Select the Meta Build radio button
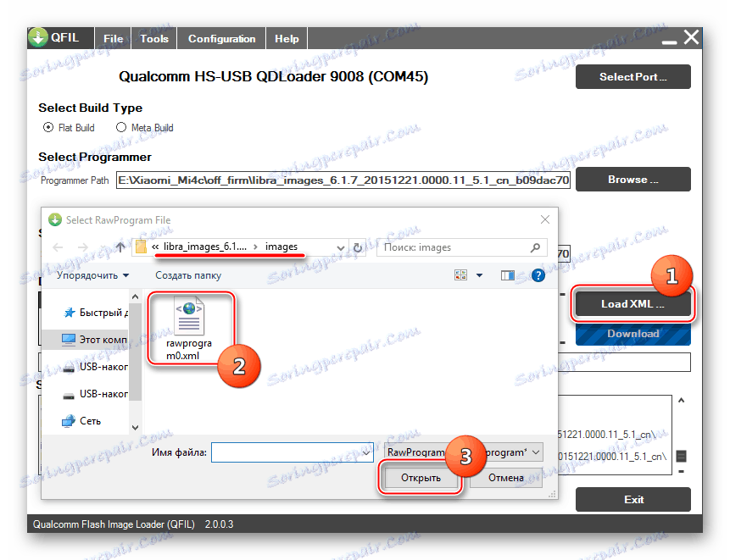This screenshot has height=560, width=730. [120, 127]
